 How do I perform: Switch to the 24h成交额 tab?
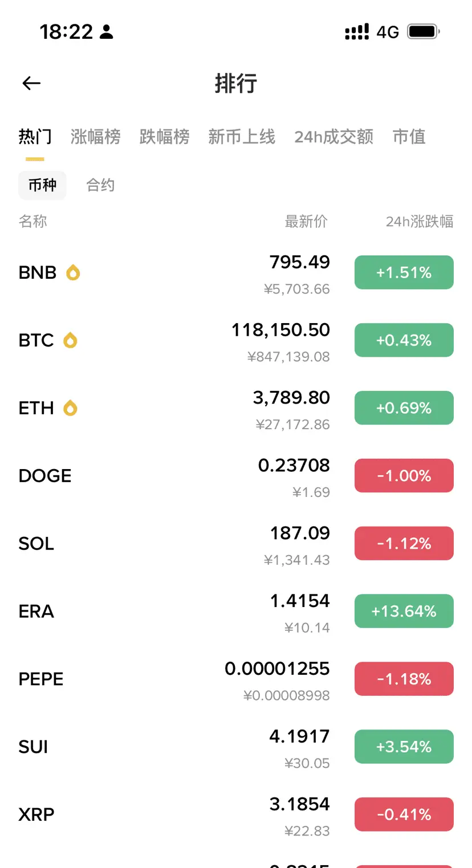[x=334, y=137]
